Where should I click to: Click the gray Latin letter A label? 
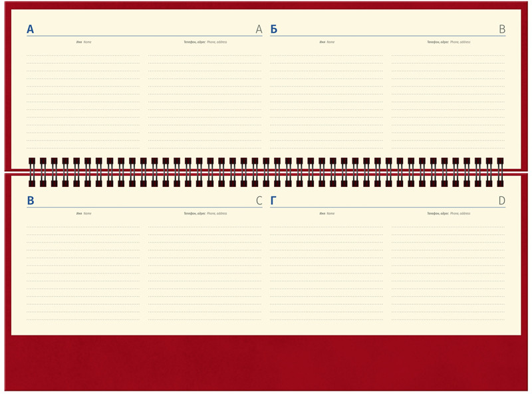pyautogui.click(x=259, y=29)
